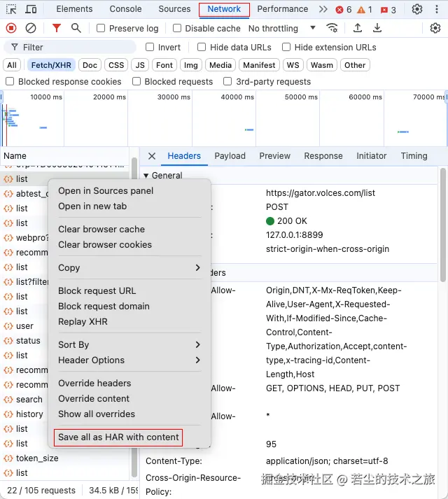Viewport: 448px width, 499px height.
Task: Switch to the Sources panel
Action: tap(174, 9)
